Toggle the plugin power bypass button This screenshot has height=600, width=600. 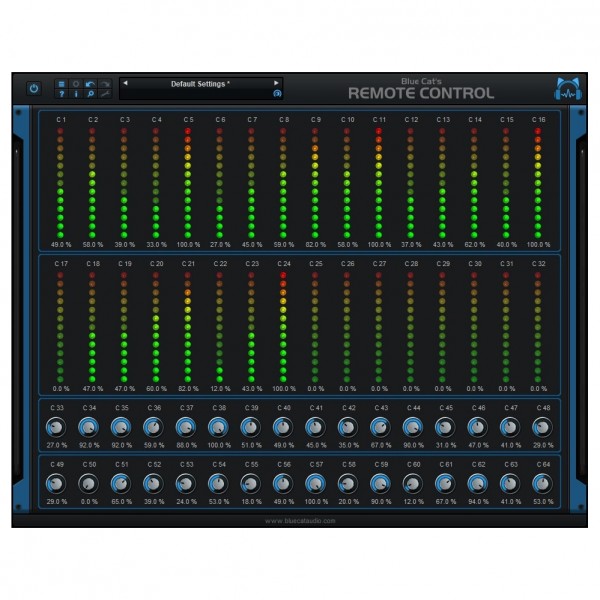click(x=34, y=88)
